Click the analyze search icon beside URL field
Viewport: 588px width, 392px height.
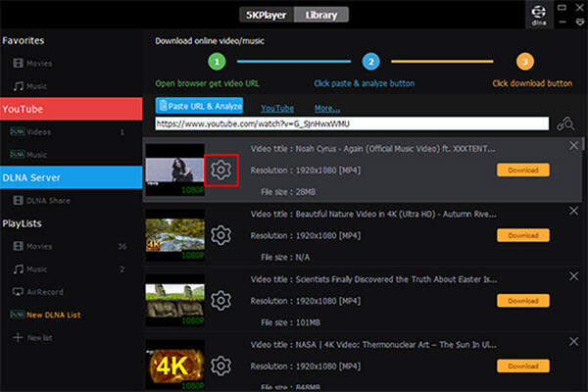564,124
